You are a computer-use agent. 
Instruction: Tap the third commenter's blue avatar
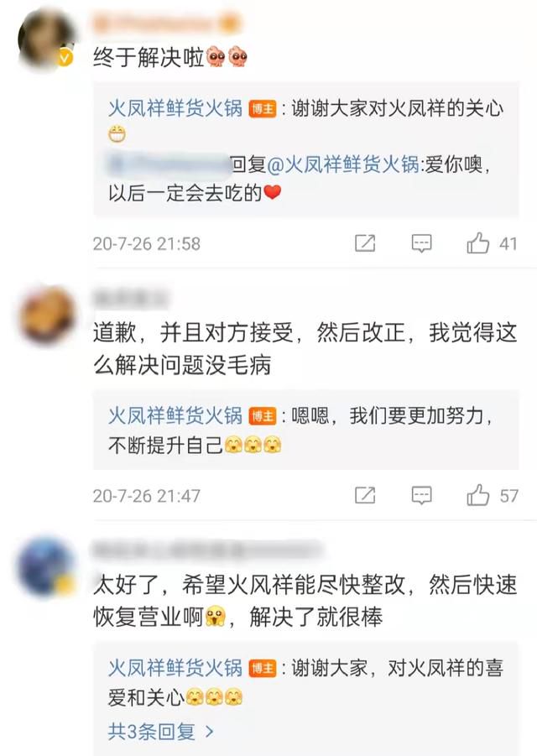[46, 567]
